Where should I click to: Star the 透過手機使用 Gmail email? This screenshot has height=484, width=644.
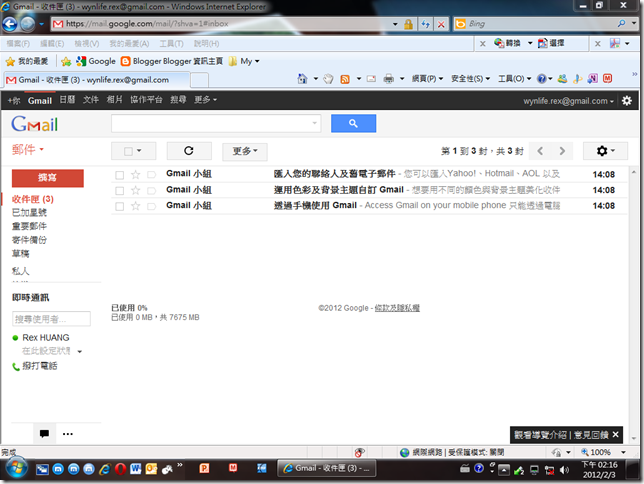(135, 206)
